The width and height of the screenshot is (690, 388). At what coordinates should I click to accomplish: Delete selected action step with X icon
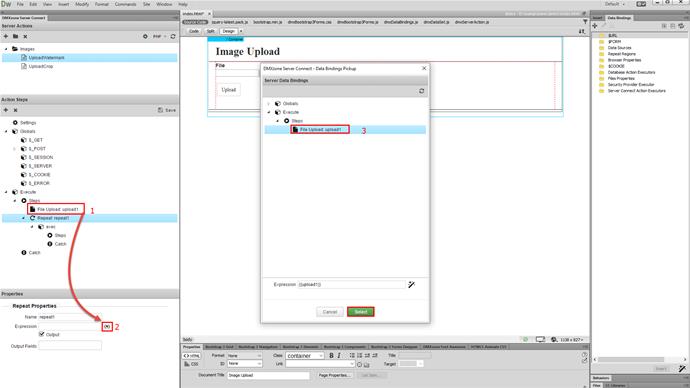pos(15,110)
